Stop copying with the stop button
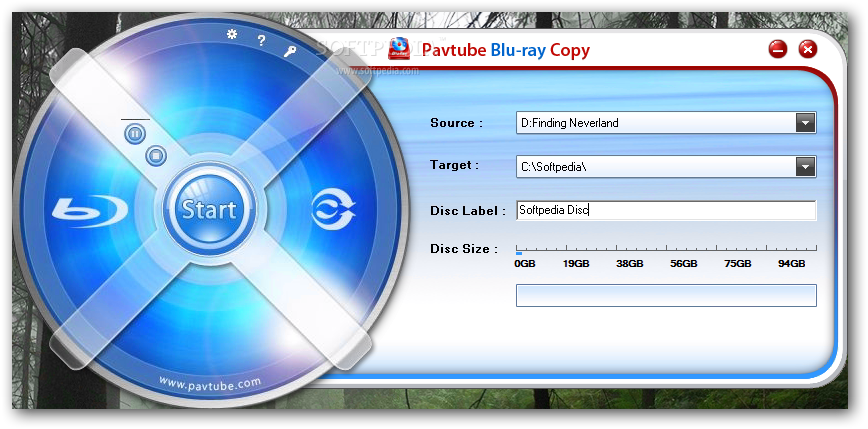The image size is (868, 429). (156, 156)
